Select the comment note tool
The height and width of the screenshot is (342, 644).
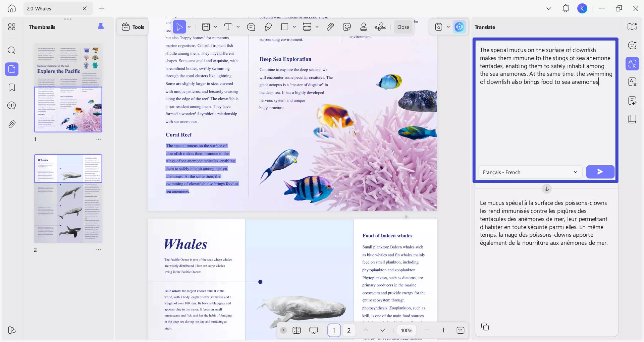251,27
